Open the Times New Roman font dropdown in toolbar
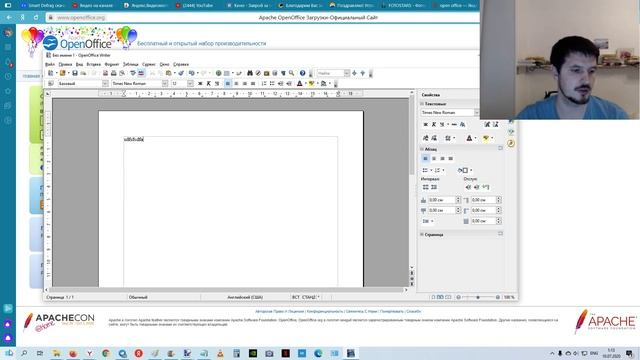Screen dimensions: 640x360 tap(164, 83)
